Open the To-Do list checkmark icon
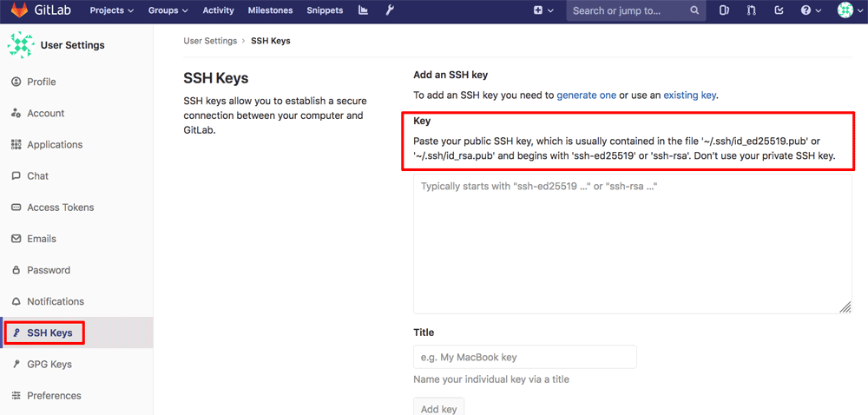Screen dimensions: 868x415 point(779,10)
